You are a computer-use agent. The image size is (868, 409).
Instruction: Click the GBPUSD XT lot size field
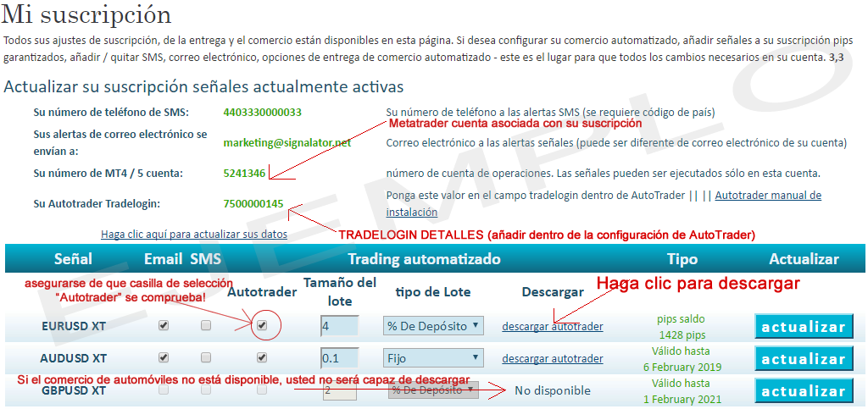click(339, 390)
